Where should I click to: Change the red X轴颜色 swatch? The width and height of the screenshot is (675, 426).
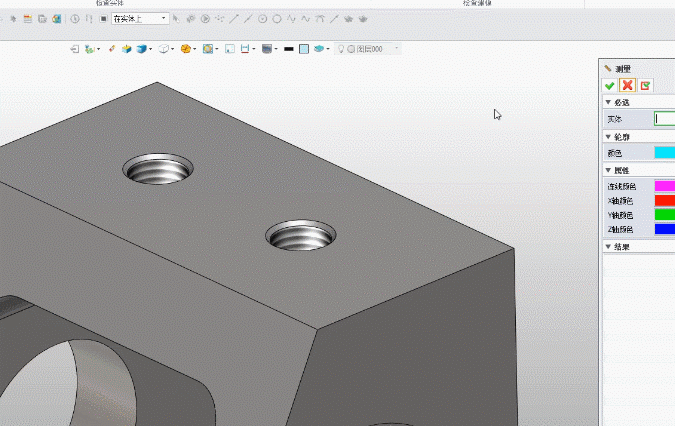[x=664, y=201]
